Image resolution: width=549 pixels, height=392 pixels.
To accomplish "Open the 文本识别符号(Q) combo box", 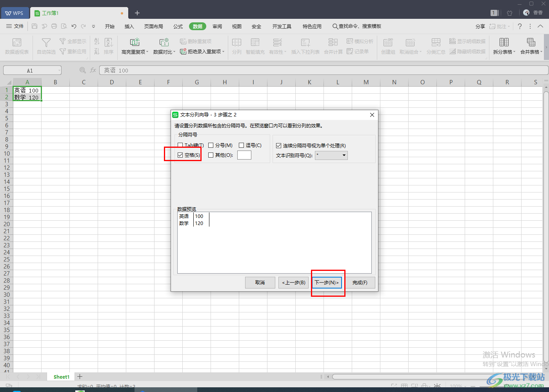I will [331, 155].
